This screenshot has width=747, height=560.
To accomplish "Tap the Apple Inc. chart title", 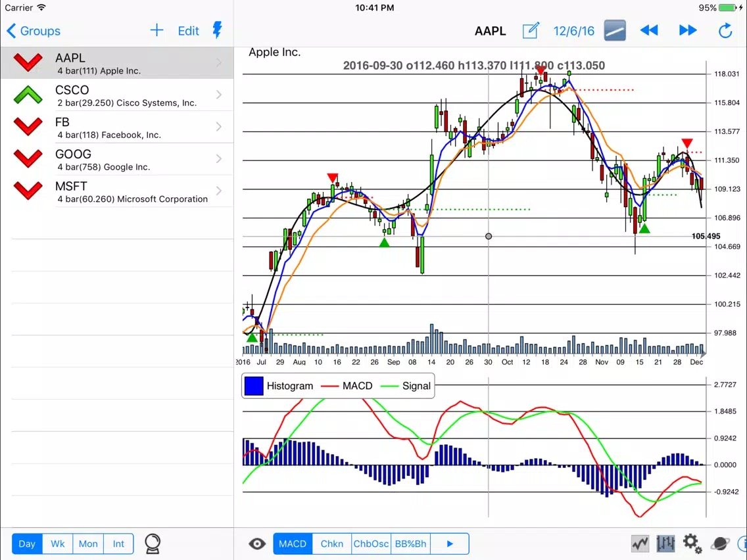I will point(274,52).
